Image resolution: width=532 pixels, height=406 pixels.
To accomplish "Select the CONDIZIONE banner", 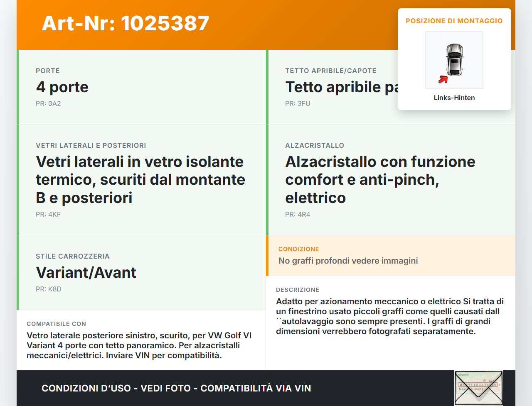I will click(391, 255).
